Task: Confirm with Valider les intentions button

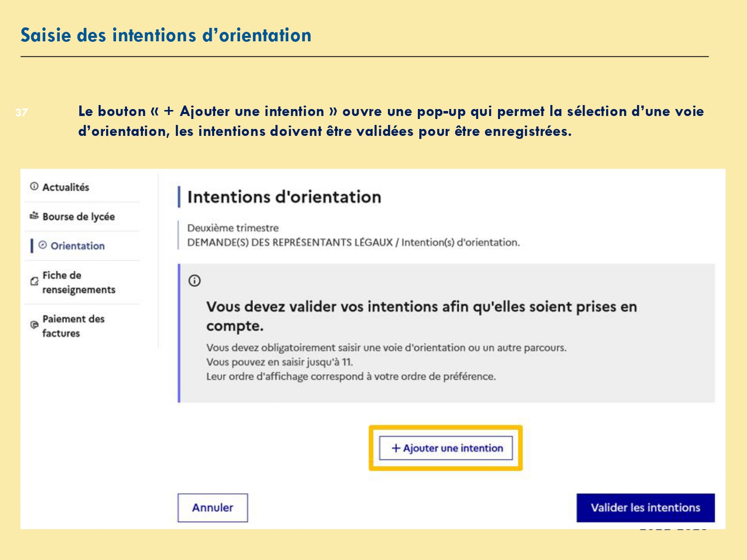Action: coord(645,508)
